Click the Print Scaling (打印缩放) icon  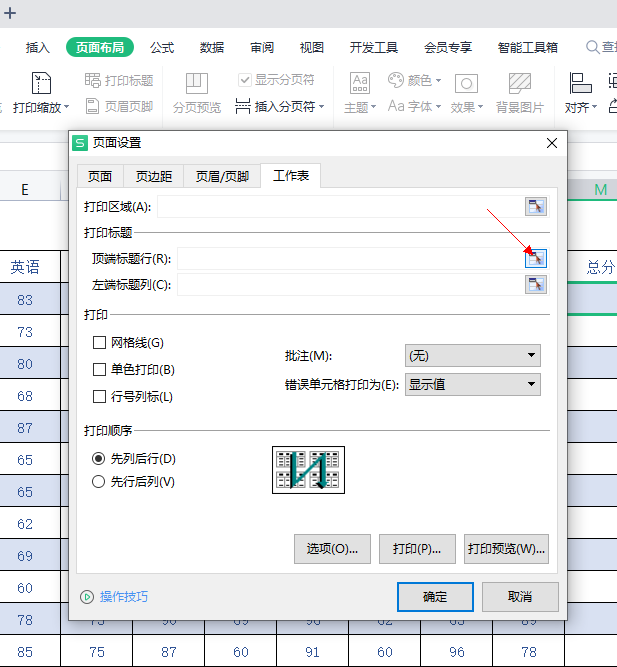41,83
